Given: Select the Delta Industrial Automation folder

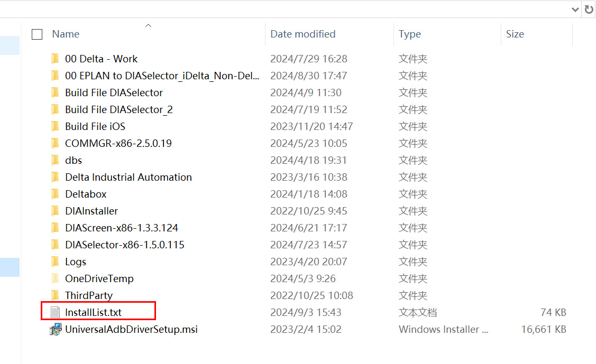Looking at the screenshot, I should [x=128, y=177].
